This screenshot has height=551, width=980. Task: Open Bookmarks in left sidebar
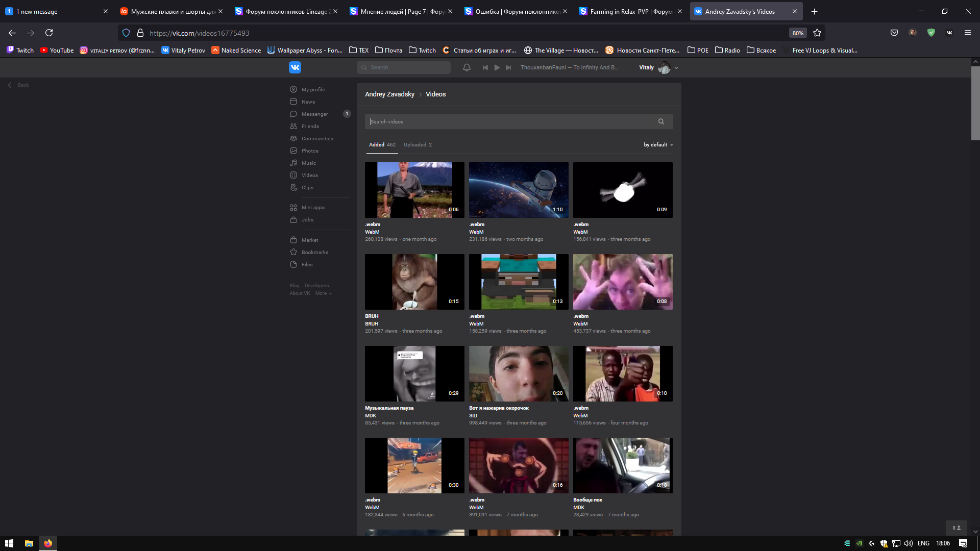point(314,253)
